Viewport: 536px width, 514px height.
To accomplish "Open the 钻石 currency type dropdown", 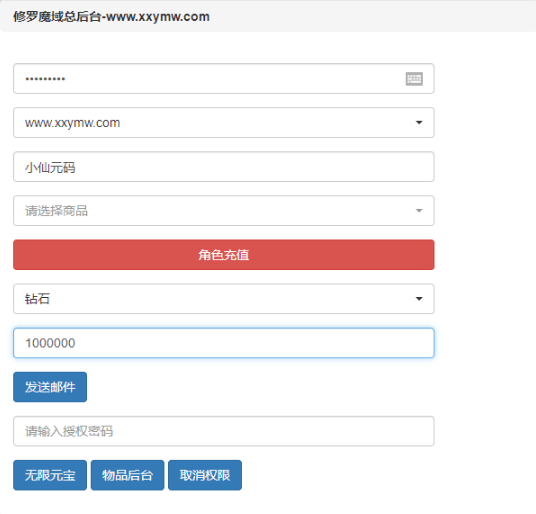I will click(x=224, y=299).
